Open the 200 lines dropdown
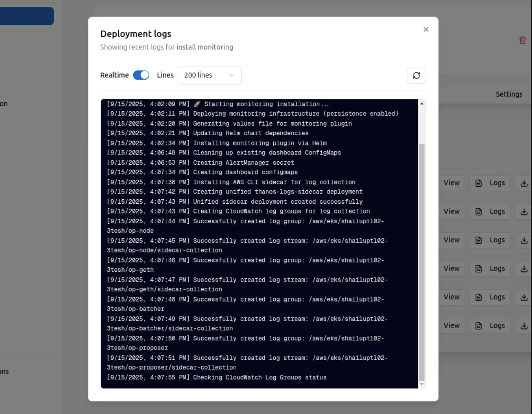This screenshot has height=414, width=532. 209,75
